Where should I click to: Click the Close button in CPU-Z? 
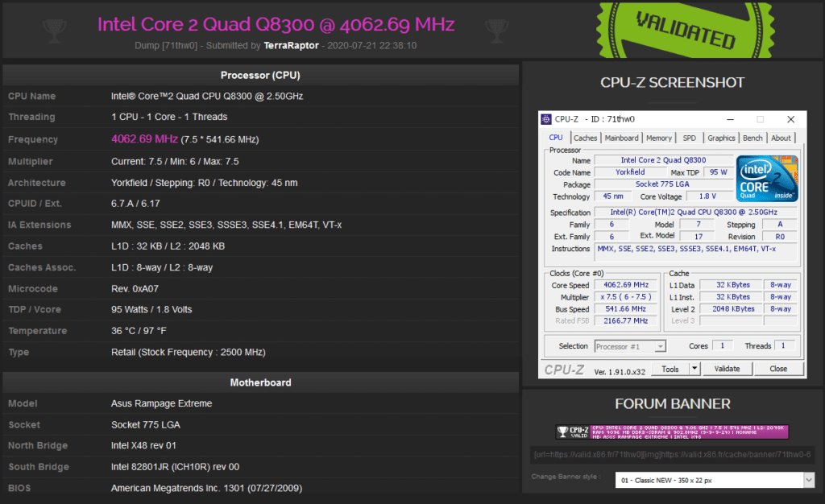click(778, 369)
